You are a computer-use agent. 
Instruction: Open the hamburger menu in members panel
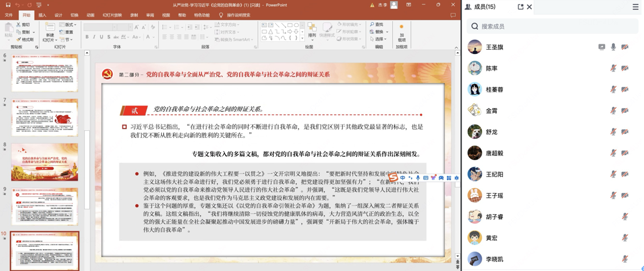636,7
